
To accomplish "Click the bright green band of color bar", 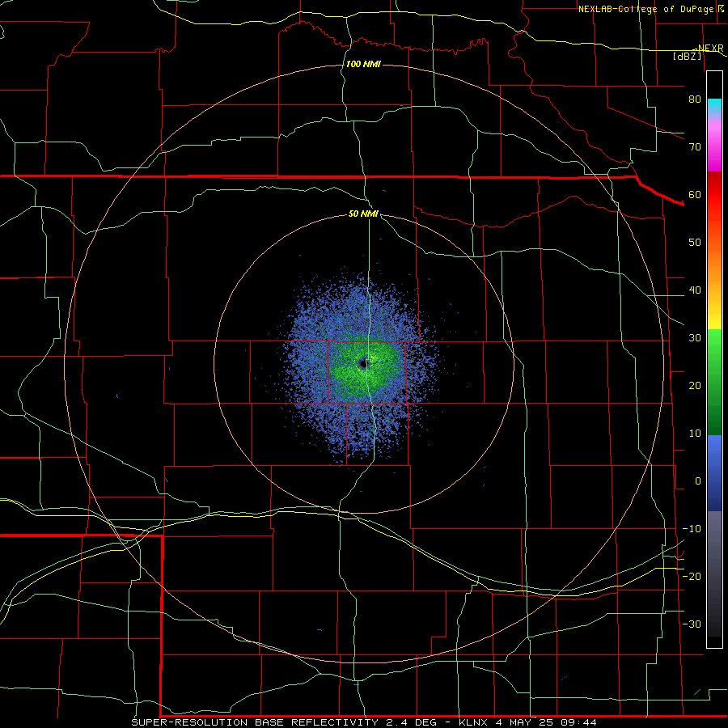I will pyautogui.click(x=714, y=344).
